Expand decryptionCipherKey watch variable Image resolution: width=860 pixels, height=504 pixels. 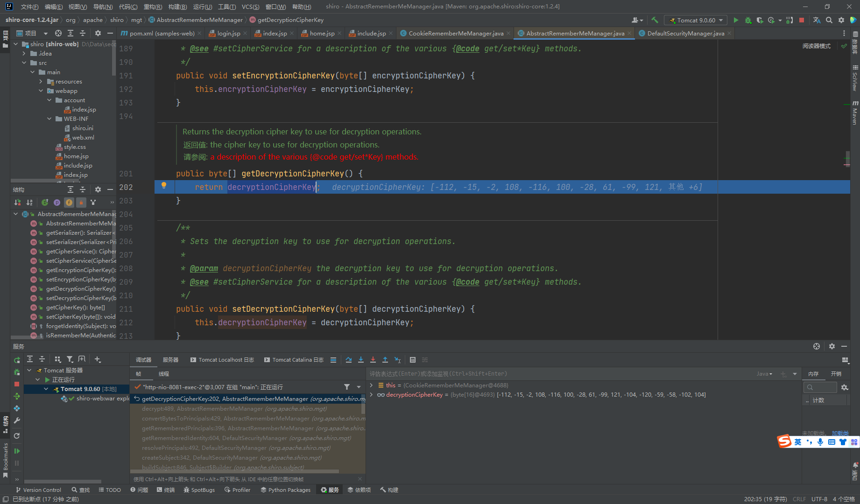372,394
